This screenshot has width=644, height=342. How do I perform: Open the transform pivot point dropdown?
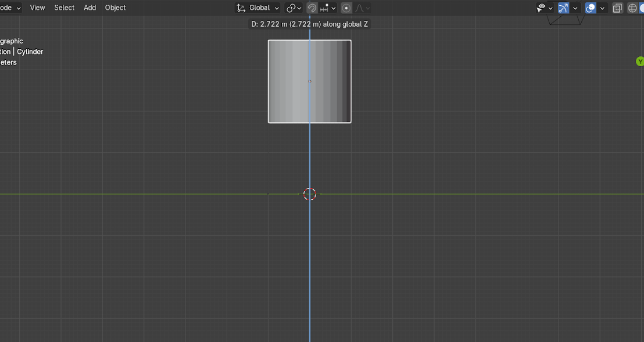(x=294, y=8)
